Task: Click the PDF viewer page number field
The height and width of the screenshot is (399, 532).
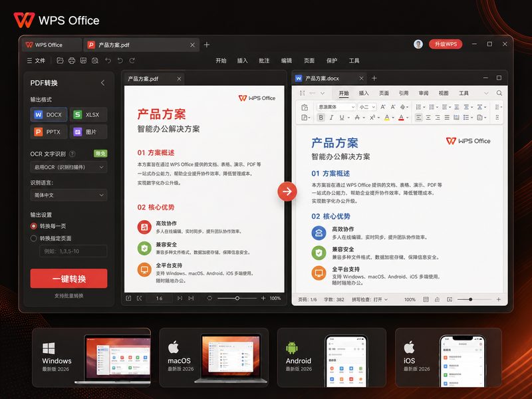Action: [159, 298]
